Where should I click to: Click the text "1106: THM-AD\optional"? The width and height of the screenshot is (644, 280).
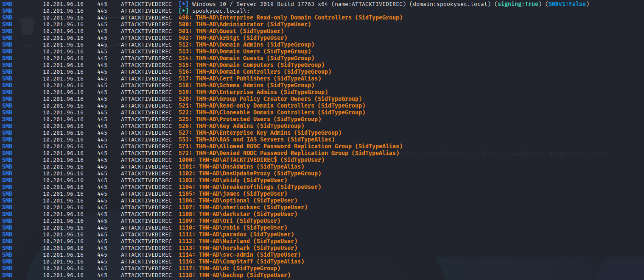pyautogui.click(x=214, y=200)
